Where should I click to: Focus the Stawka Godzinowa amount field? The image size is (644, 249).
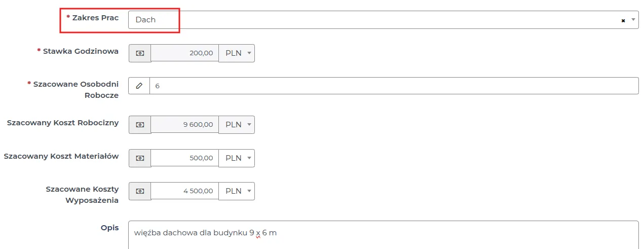(x=185, y=53)
